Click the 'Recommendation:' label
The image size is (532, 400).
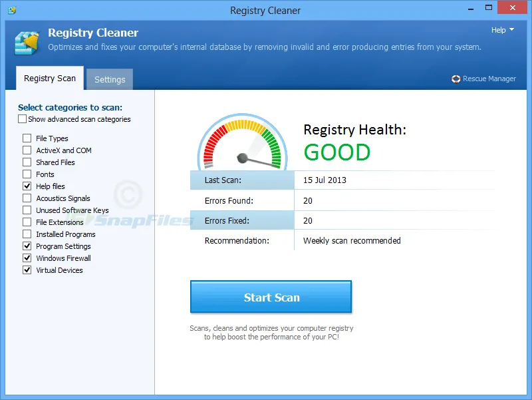pyautogui.click(x=237, y=241)
